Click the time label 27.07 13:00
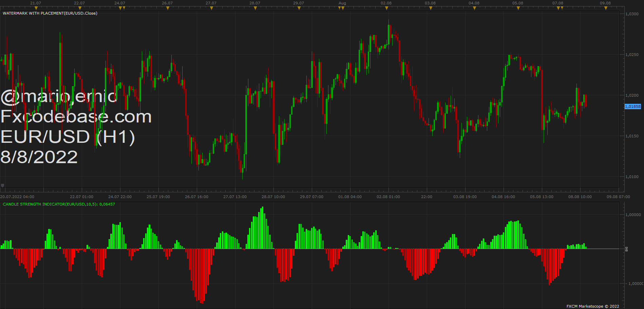 (x=235, y=197)
